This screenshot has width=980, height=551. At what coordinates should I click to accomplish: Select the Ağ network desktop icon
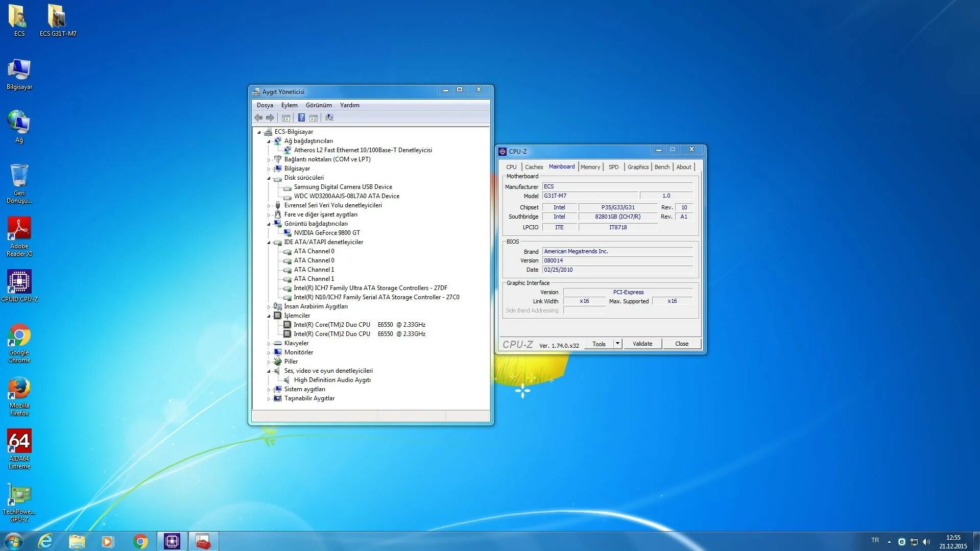click(x=19, y=127)
